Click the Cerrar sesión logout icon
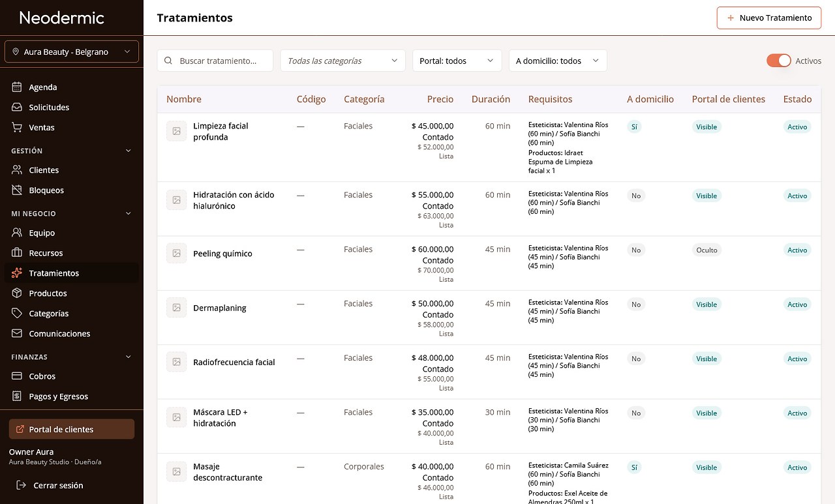Image resolution: width=835 pixels, height=504 pixels. pos(22,485)
